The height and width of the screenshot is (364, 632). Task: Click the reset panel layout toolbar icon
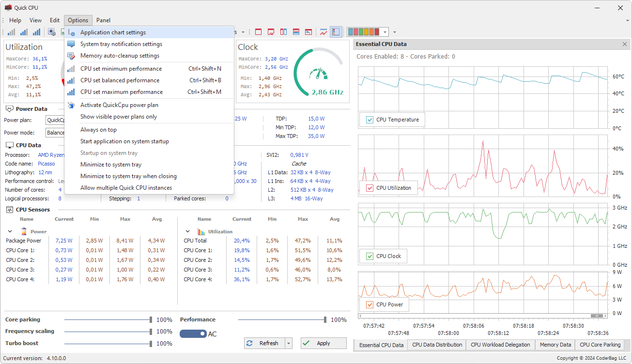pos(308,32)
